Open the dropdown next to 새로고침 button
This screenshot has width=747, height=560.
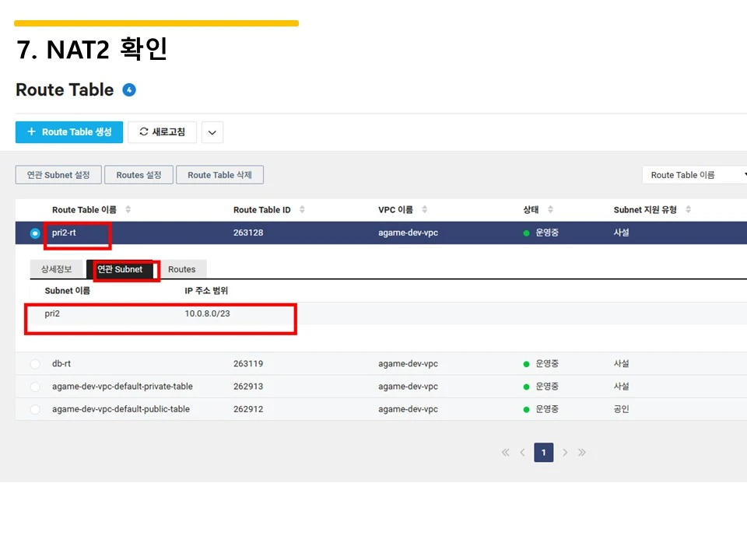click(x=212, y=131)
